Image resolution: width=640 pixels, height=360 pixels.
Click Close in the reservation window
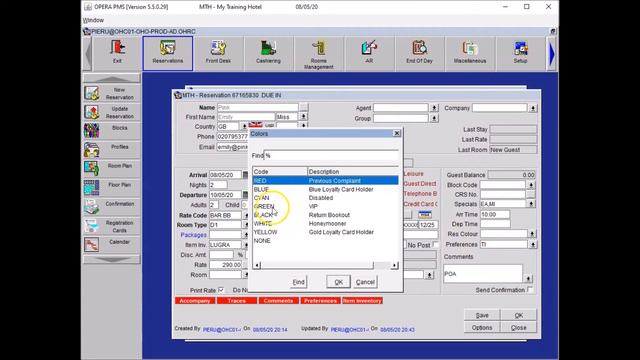(x=519, y=328)
